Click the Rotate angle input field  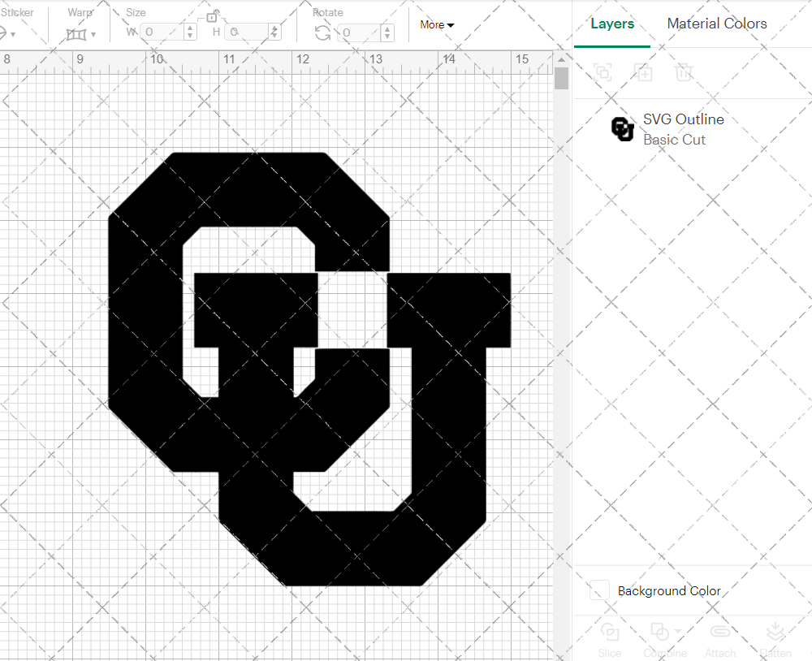pos(360,32)
